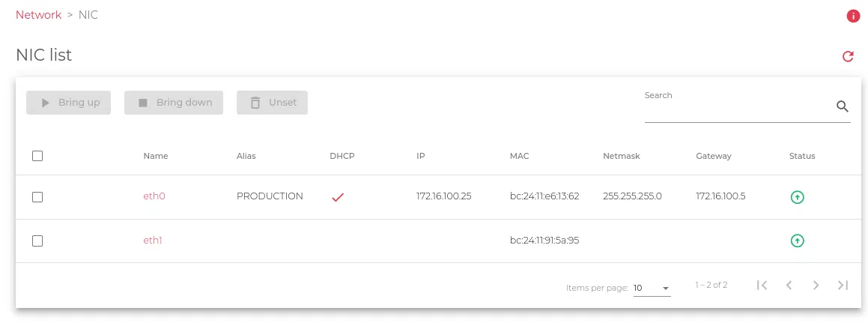Open the items per page dropdown

(x=652, y=288)
